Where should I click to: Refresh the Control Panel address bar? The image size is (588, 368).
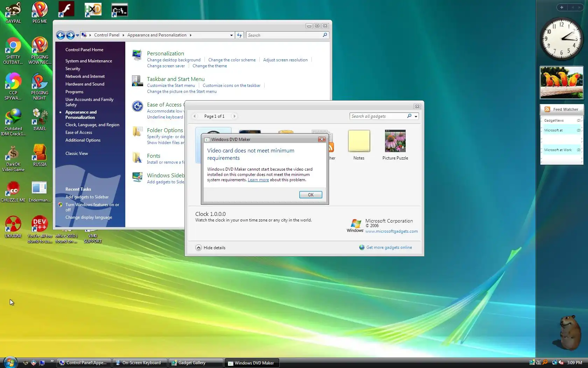(x=239, y=35)
